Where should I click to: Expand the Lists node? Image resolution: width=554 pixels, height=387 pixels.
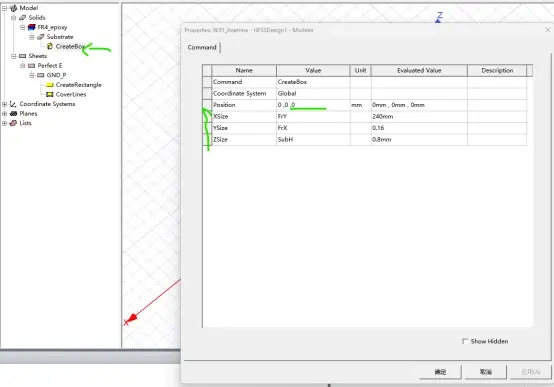(5, 123)
